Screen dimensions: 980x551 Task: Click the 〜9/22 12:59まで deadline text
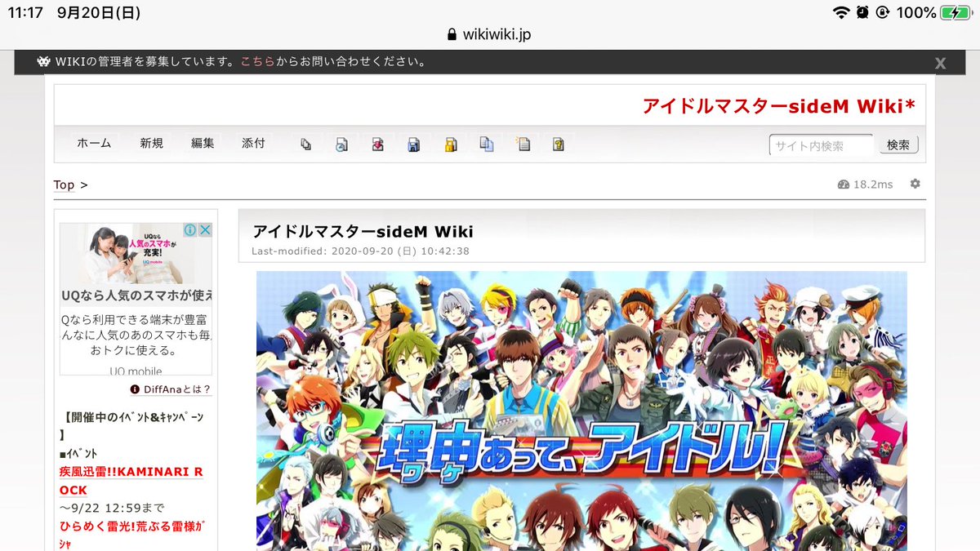(111, 507)
